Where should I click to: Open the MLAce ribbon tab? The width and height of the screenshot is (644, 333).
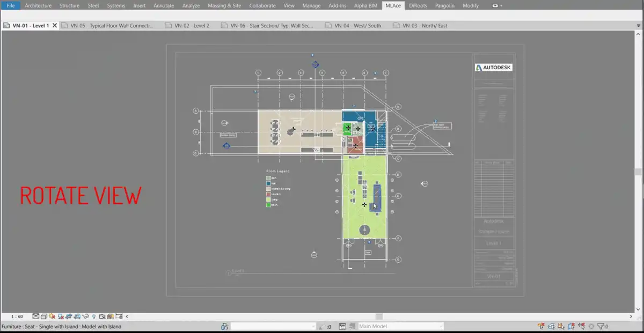[x=393, y=5]
